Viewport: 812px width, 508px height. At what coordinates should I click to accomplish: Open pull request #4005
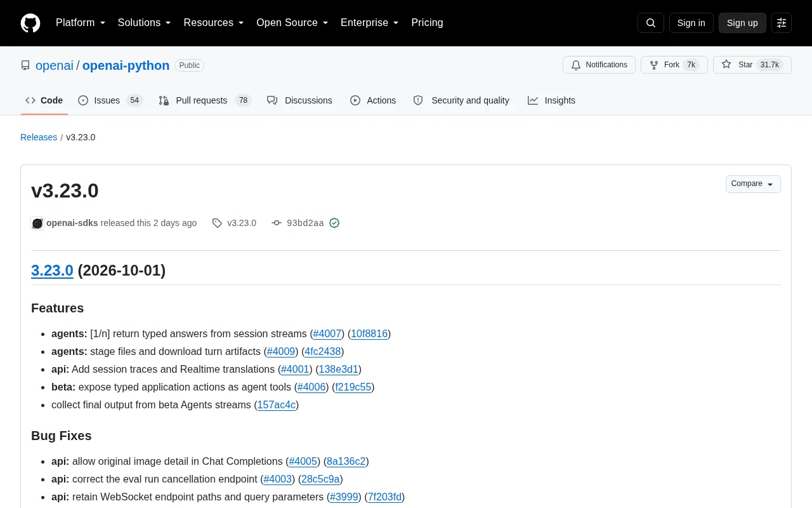point(303,461)
